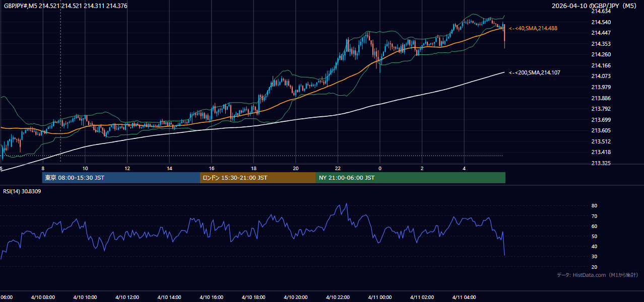Click the '4/10 10:00' time axis label

tap(85, 297)
